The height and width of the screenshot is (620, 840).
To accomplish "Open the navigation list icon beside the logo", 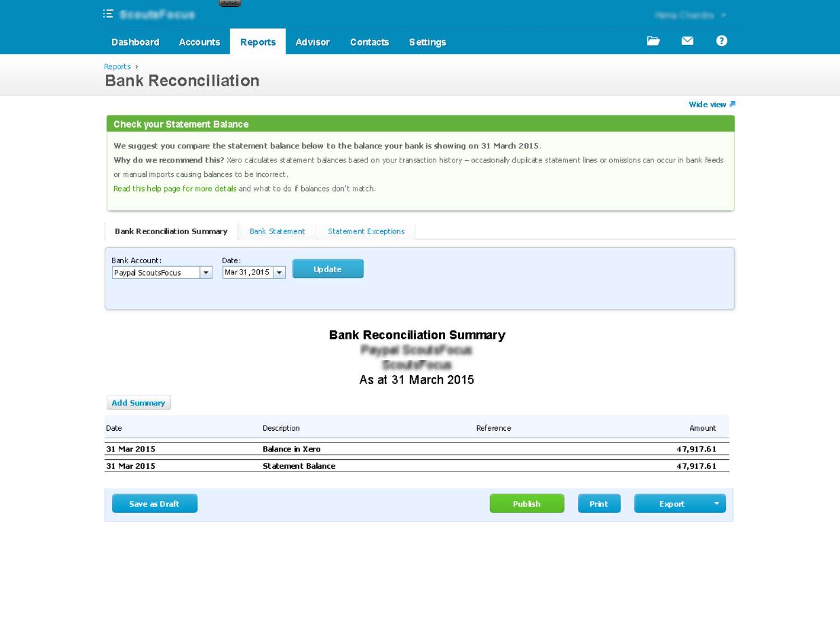I will [x=108, y=13].
